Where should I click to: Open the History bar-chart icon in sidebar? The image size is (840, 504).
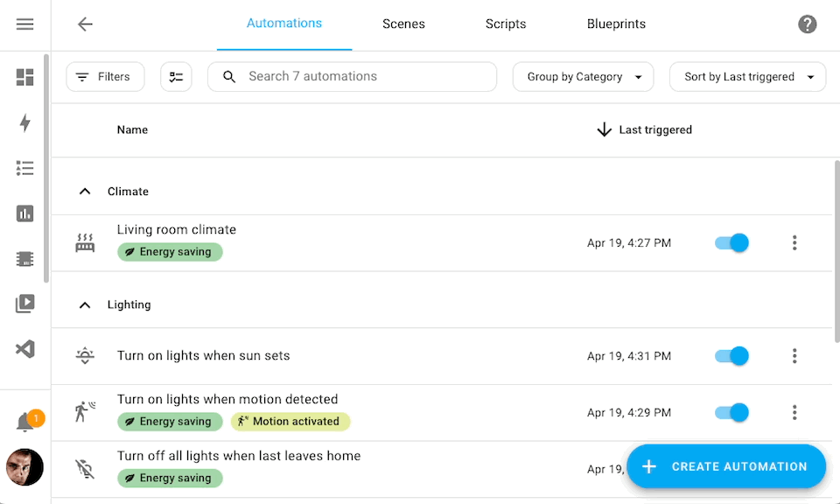(24, 213)
